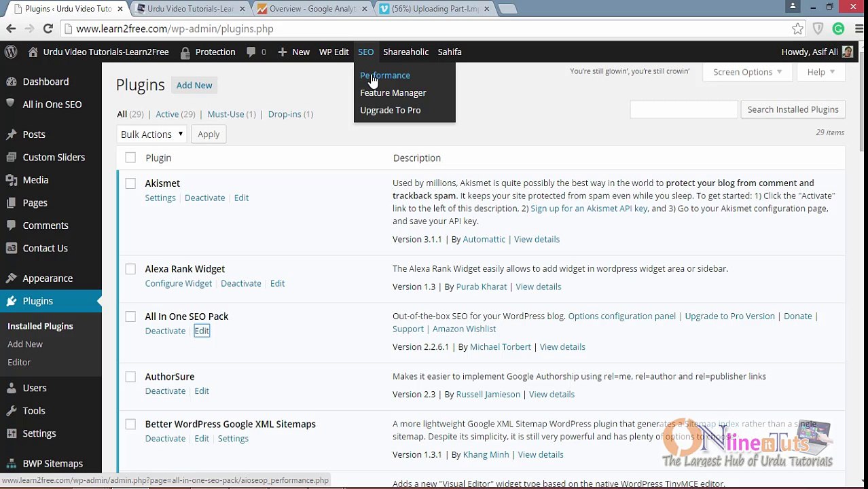Check the AuthorSure plugin checkbox
The width and height of the screenshot is (868, 489).
click(130, 376)
